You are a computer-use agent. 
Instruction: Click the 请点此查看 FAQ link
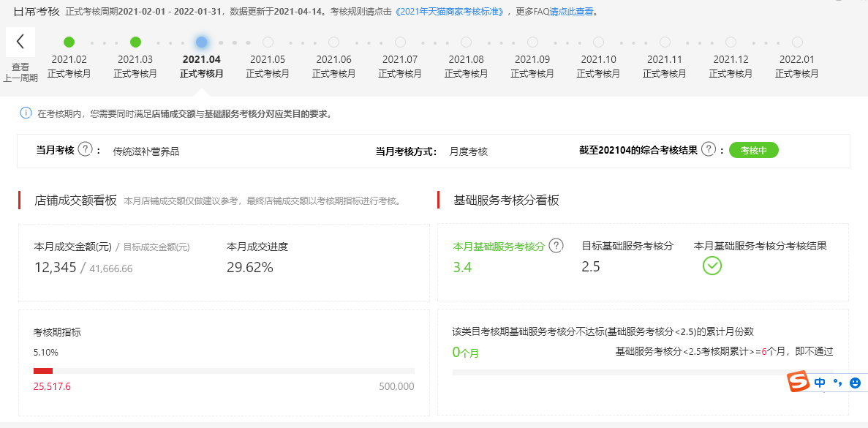tap(571, 11)
